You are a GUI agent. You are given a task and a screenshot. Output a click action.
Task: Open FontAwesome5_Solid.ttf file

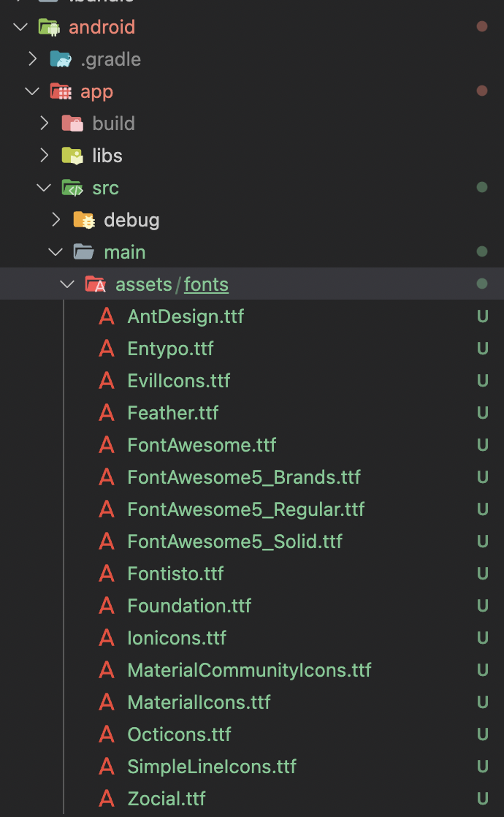click(234, 541)
